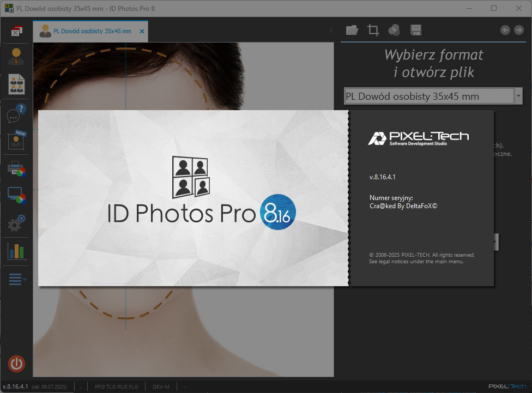Open the printer color settings icon

click(x=16, y=168)
